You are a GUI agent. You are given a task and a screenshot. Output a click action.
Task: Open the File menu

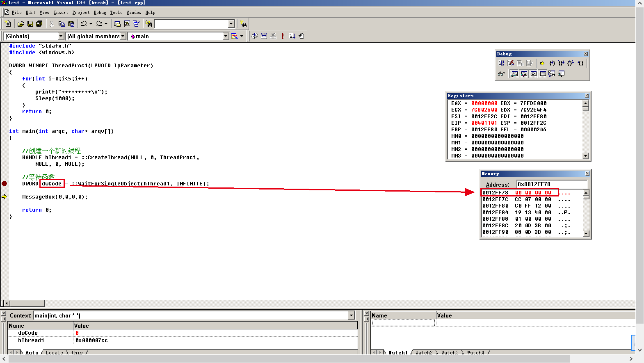[16, 12]
